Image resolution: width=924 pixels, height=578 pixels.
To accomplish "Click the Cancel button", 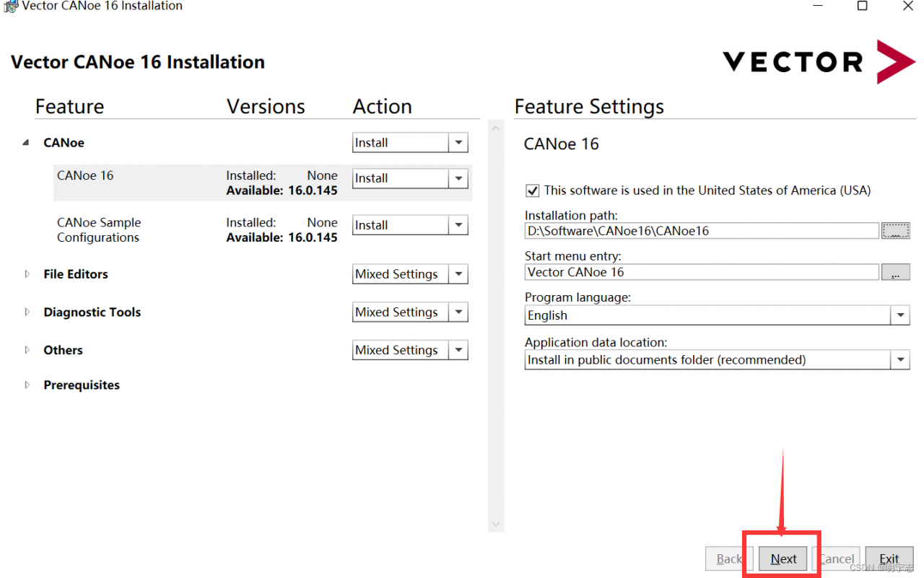I will [837, 559].
